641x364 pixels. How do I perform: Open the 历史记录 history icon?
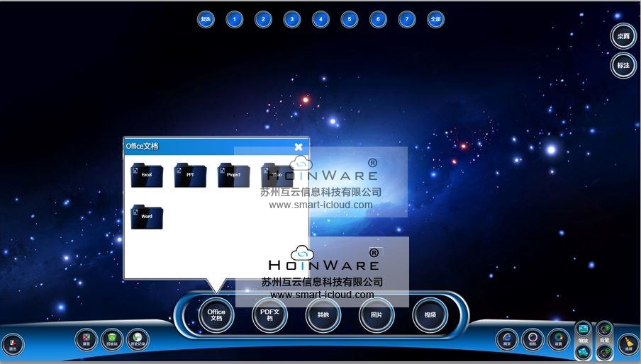pos(138,339)
